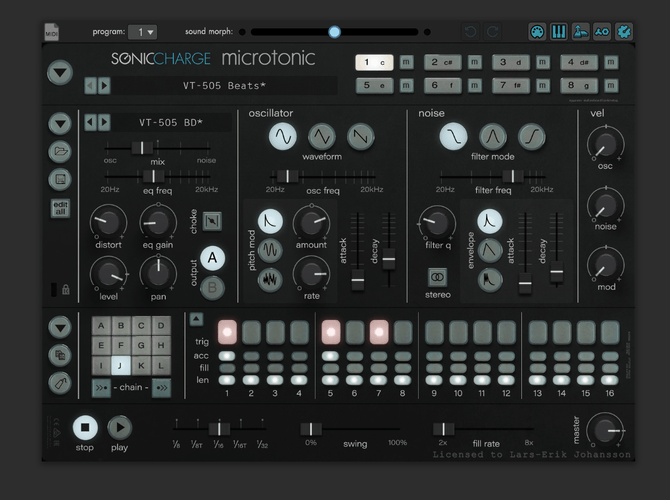Select drum channel 6 f
The width and height of the screenshot is (670, 500).
[x=442, y=85]
